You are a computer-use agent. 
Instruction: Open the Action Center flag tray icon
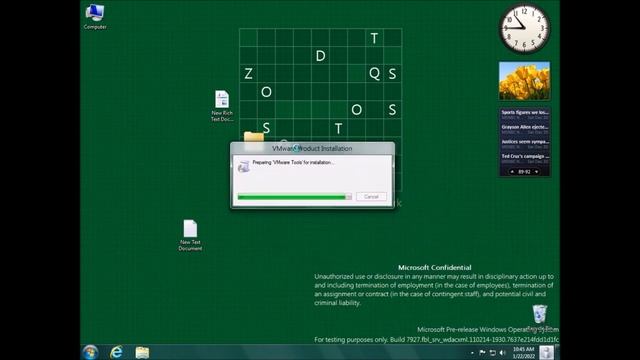(x=482, y=352)
